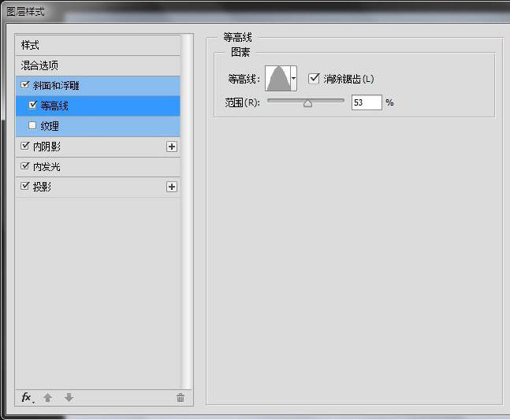Delete effect with the trash can icon
The height and width of the screenshot is (420, 510).
tap(181, 397)
